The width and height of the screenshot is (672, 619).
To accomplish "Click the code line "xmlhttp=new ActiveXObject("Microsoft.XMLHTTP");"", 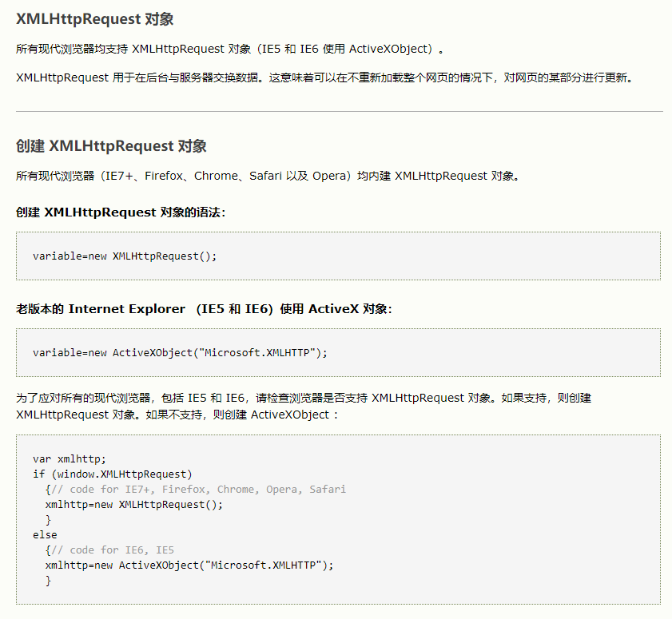I will click(189, 565).
